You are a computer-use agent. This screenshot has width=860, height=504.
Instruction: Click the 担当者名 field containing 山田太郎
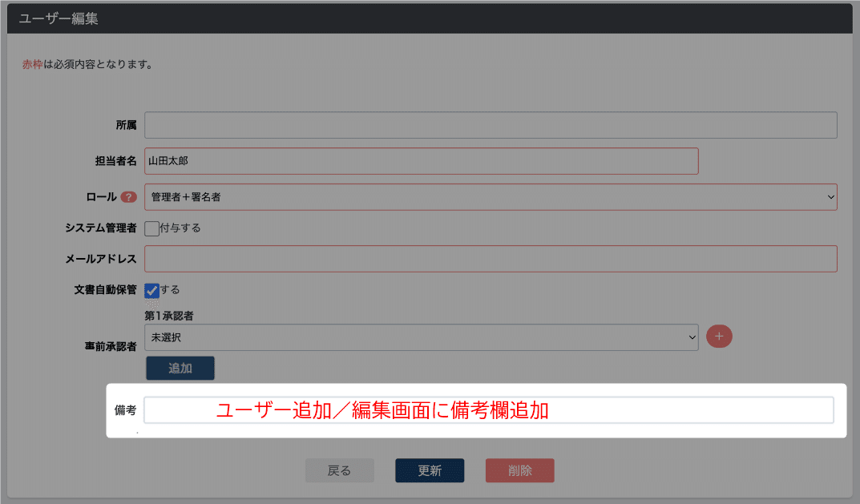[422, 161]
